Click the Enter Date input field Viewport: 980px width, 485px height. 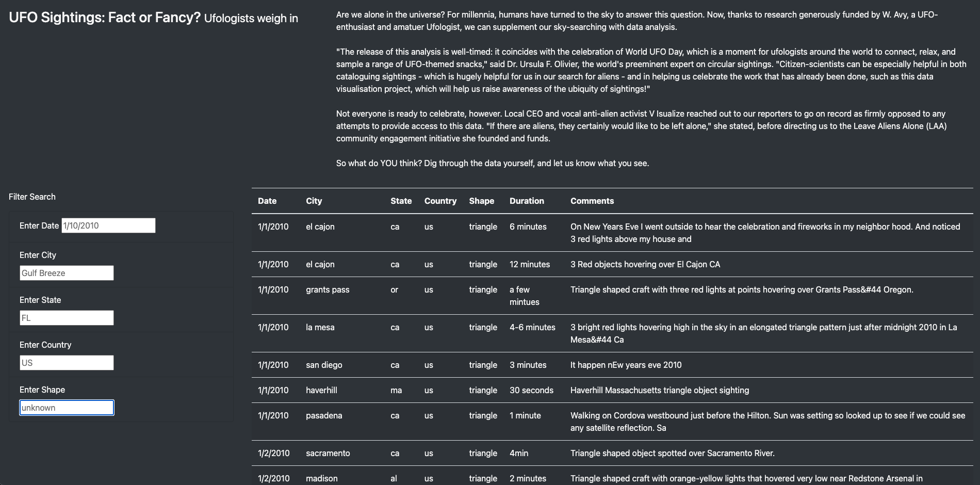click(108, 225)
